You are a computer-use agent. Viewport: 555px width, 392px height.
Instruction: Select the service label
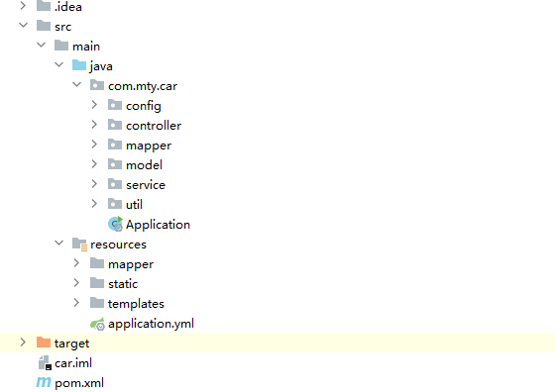tap(146, 185)
